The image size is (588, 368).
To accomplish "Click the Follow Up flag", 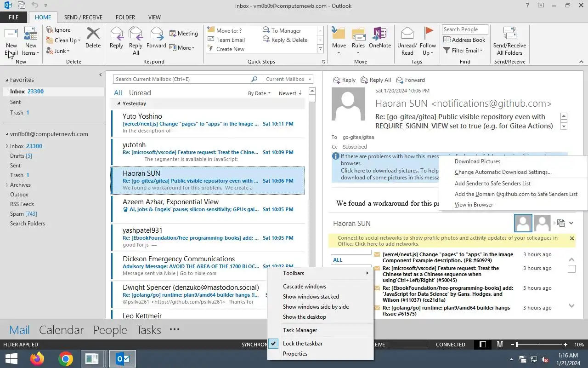I will point(428,41).
